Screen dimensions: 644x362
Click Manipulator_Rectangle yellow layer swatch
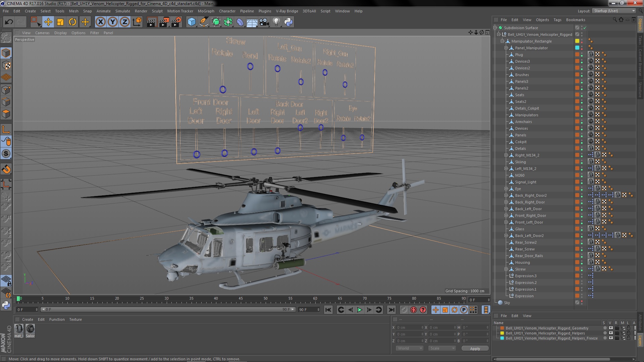click(x=577, y=41)
